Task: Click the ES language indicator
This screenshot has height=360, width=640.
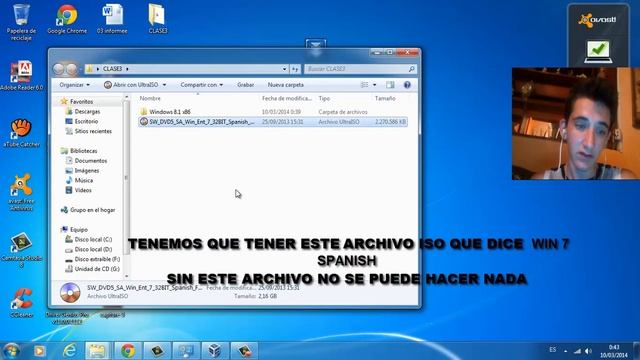Action: (x=553, y=350)
